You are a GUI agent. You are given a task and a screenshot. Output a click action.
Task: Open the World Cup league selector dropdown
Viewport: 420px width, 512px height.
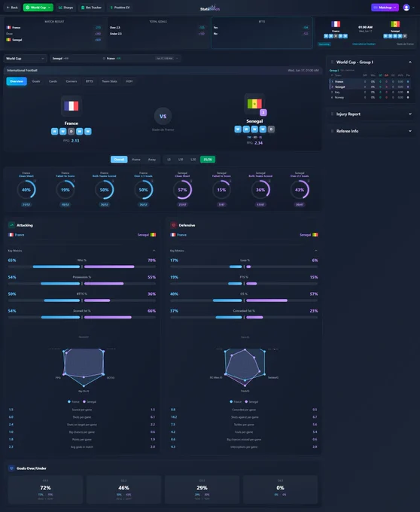(25, 59)
